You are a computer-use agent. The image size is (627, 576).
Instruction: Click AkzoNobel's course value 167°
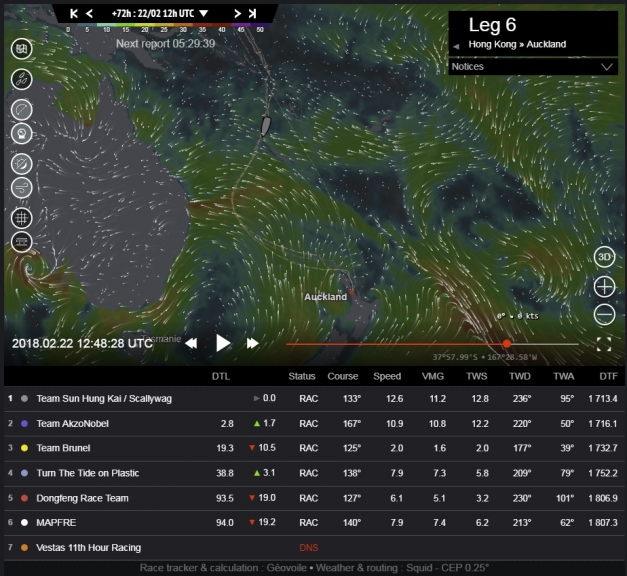tap(352, 424)
